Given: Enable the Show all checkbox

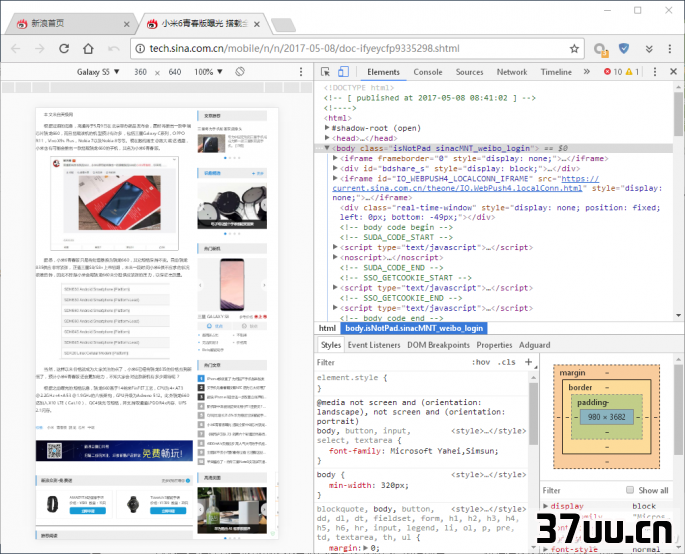Looking at the screenshot, I should (x=630, y=490).
